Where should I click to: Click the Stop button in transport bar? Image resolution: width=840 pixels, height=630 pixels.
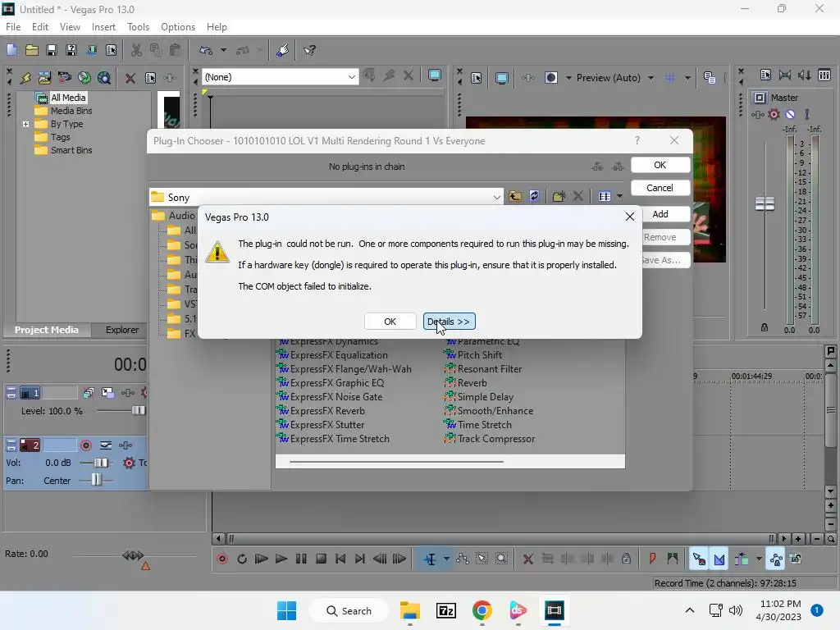321,559
